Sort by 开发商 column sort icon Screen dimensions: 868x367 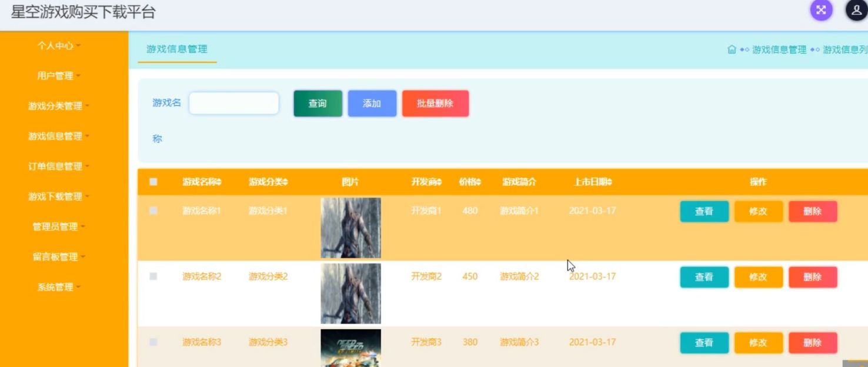439,182
